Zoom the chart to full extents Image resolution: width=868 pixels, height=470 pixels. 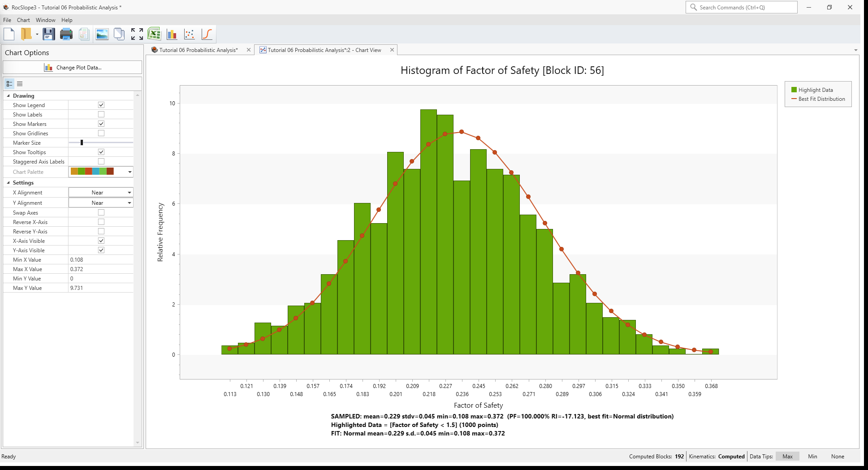point(137,34)
